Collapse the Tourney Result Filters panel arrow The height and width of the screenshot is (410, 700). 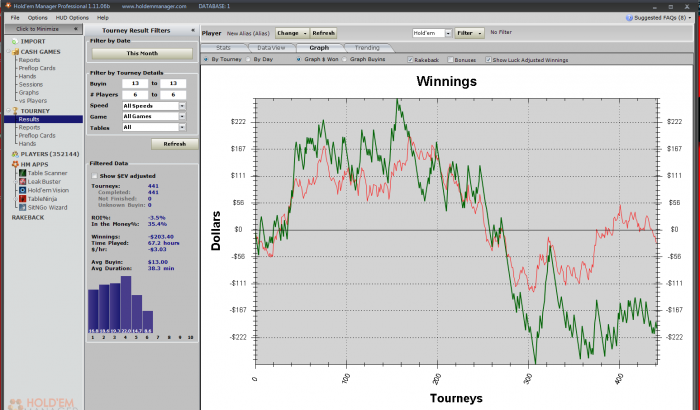(193, 30)
